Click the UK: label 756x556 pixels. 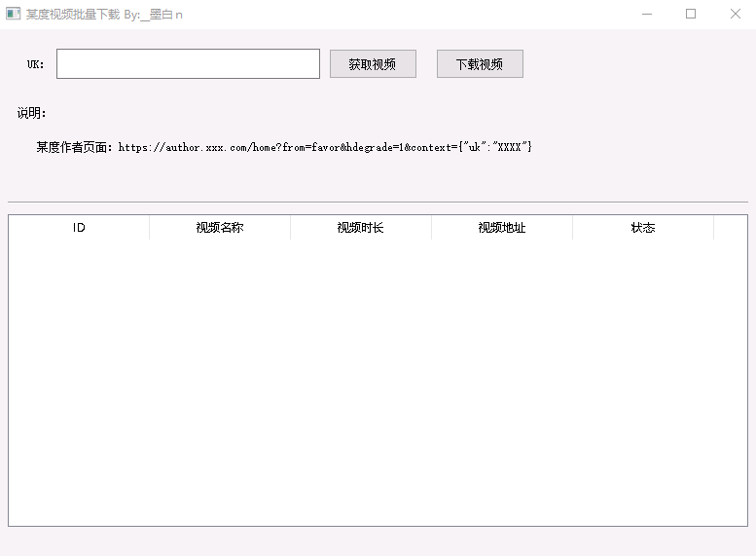[x=35, y=64]
